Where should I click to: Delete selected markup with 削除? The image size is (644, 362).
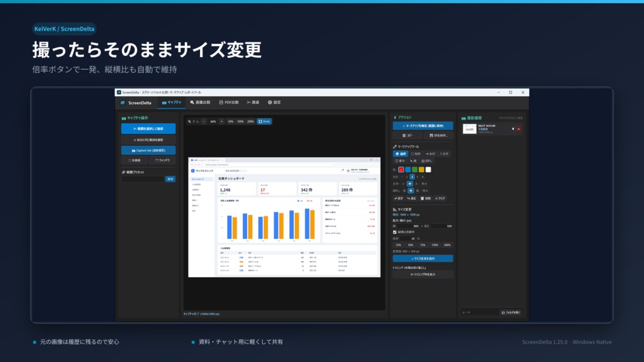click(x=426, y=199)
